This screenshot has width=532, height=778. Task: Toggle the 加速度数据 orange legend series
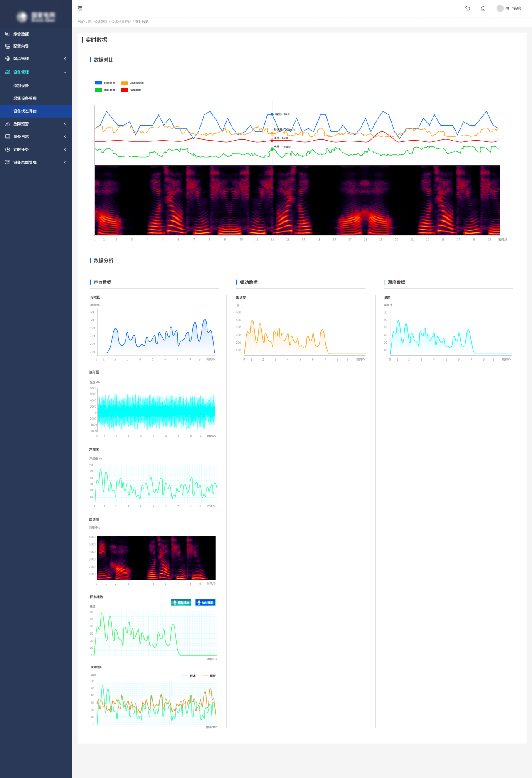pyautogui.click(x=132, y=83)
